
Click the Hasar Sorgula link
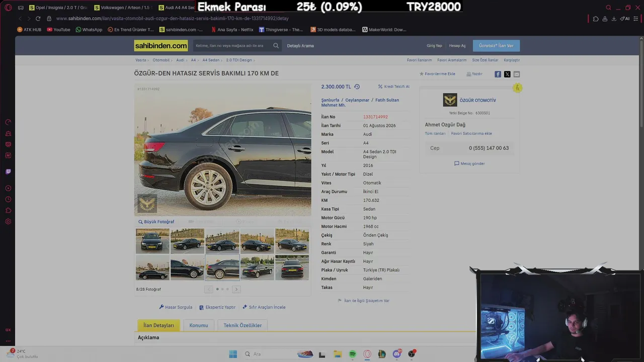[176, 307]
